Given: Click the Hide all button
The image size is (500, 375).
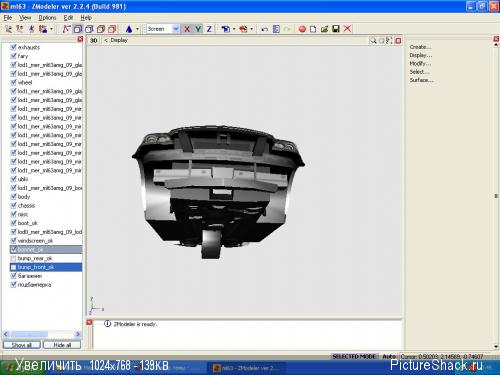Looking at the screenshot, I should tap(62, 345).
